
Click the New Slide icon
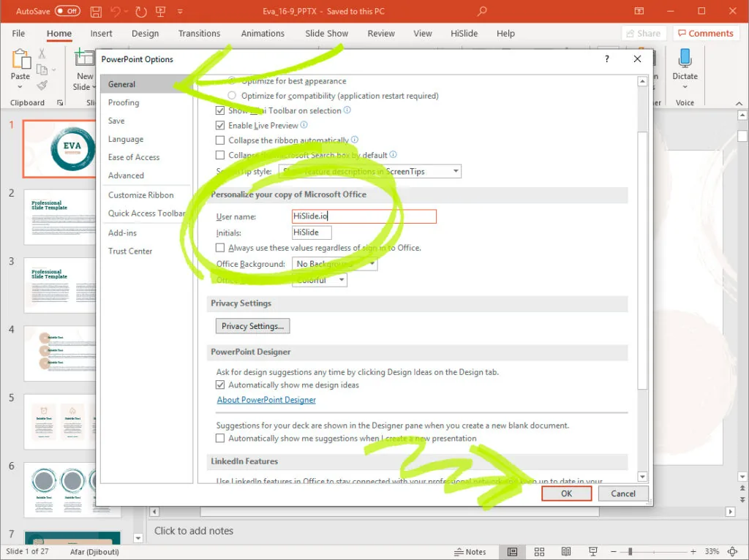[84, 57]
